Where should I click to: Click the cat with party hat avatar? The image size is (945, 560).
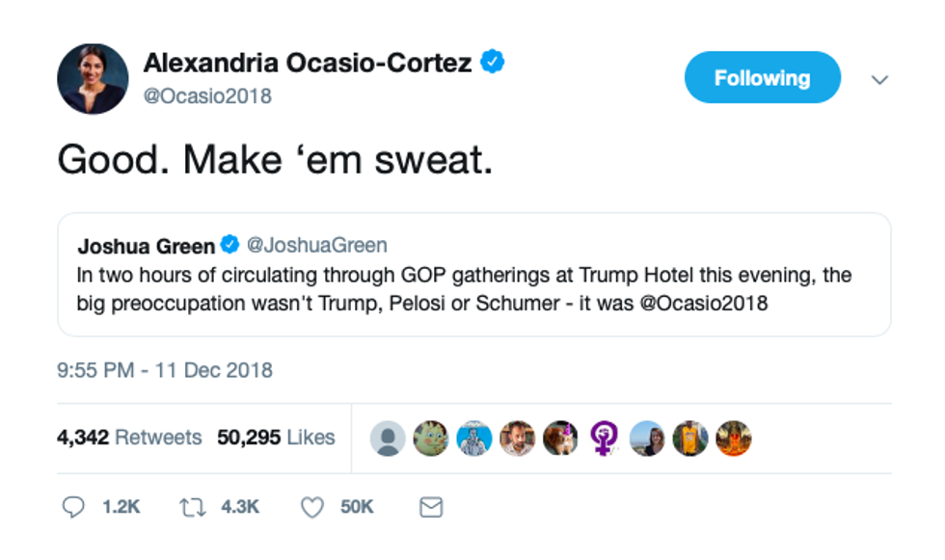(x=560, y=439)
